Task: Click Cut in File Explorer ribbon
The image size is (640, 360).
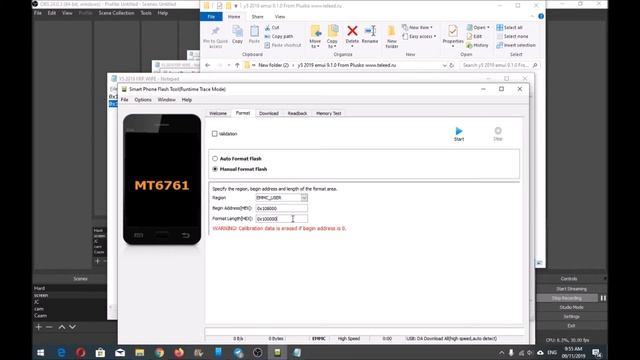Action: click(x=272, y=27)
